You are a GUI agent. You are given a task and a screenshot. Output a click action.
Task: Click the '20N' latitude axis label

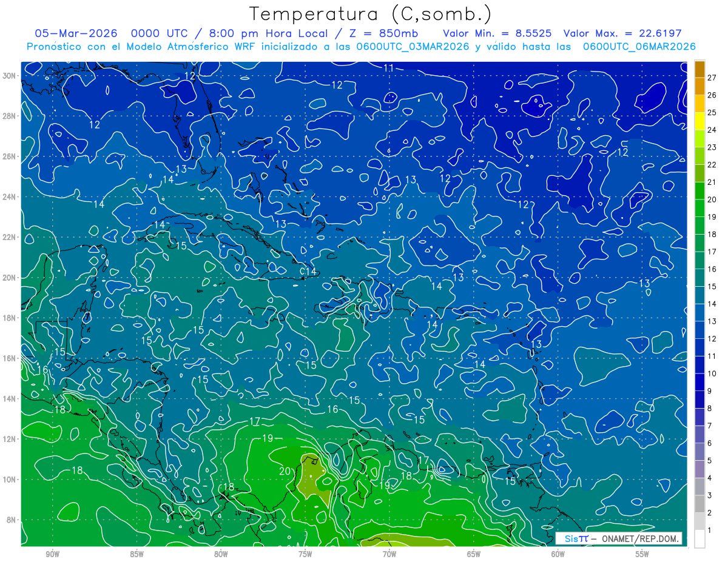point(10,278)
